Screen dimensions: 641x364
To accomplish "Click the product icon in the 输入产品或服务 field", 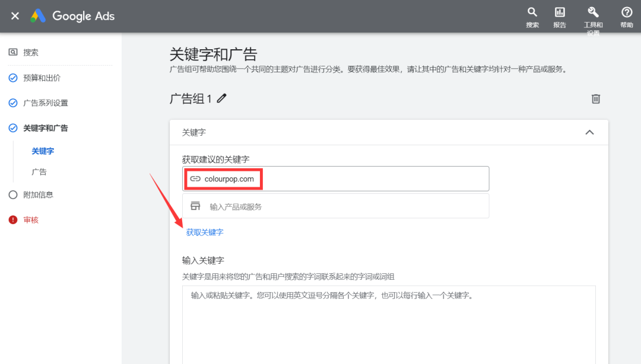I will click(x=195, y=205).
